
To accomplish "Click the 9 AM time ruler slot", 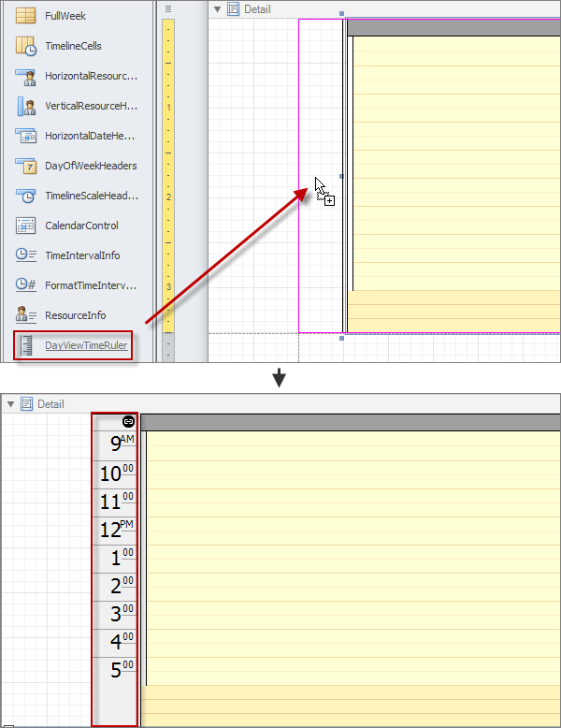I will pyautogui.click(x=116, y=445).
